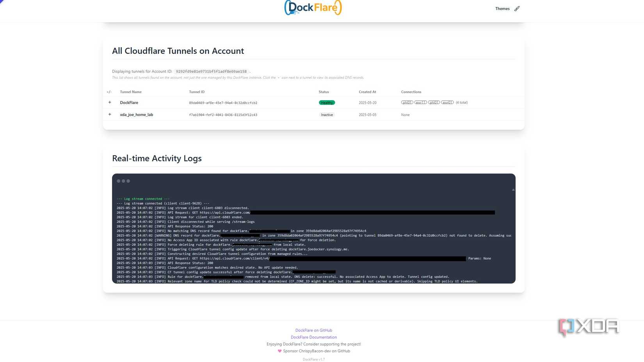Click the scroll-up arrow in the activity log
The image size is (644, 362).
coord(513,190)
